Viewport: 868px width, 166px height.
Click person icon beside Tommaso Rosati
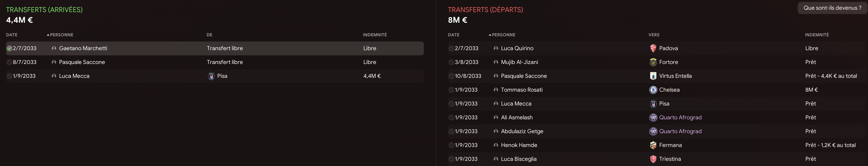pos(496,90)
